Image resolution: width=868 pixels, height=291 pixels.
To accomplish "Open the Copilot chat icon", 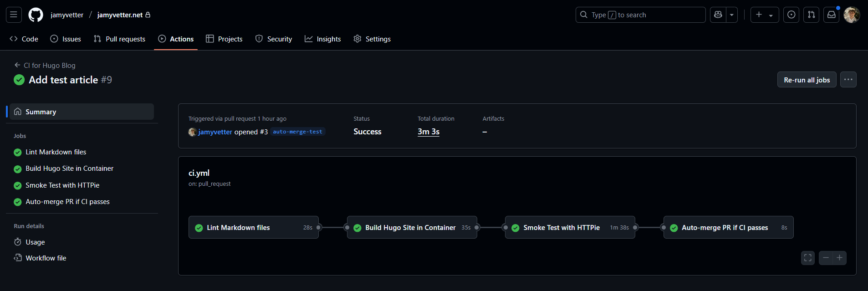I will point(718,15).
